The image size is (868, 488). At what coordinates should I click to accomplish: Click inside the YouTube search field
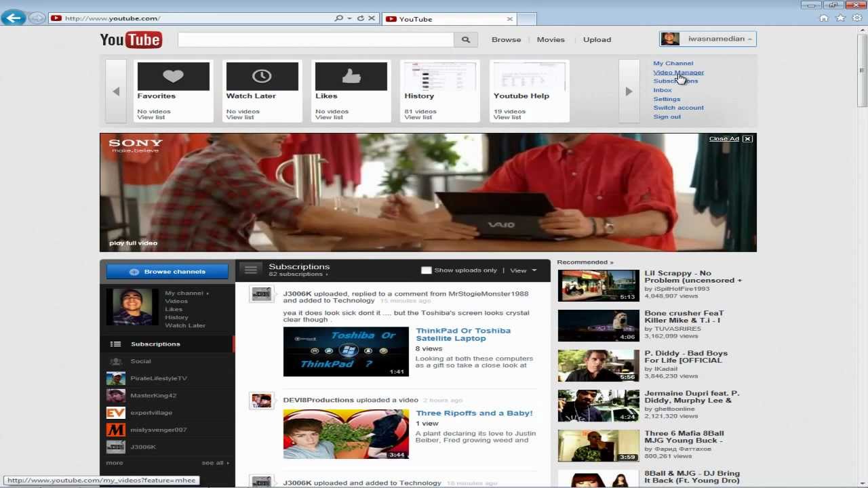(x=315, y=40)
